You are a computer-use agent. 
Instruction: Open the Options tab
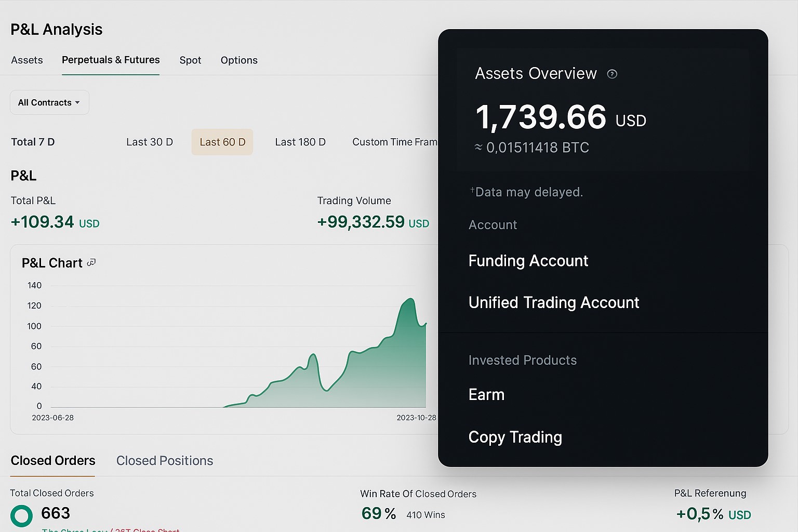click(x=238, y=60)
